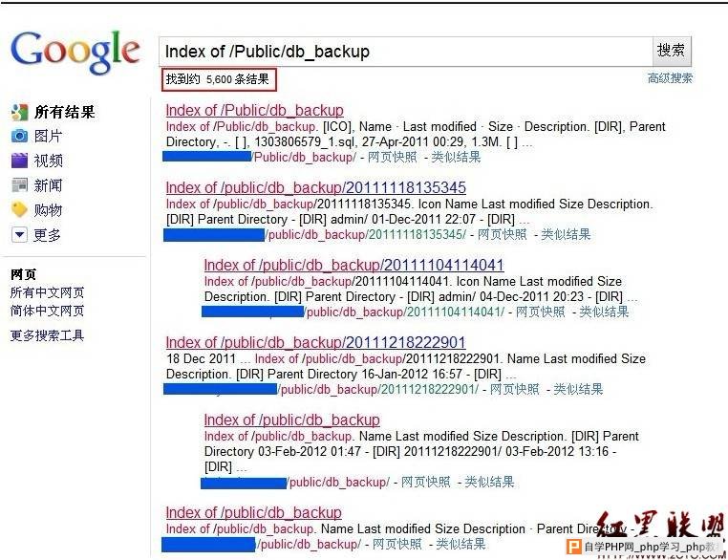This screenshot has width=728, height=560.
Task: Open 网页快照 for 03-Feb-2012 result
Action: 426,482
